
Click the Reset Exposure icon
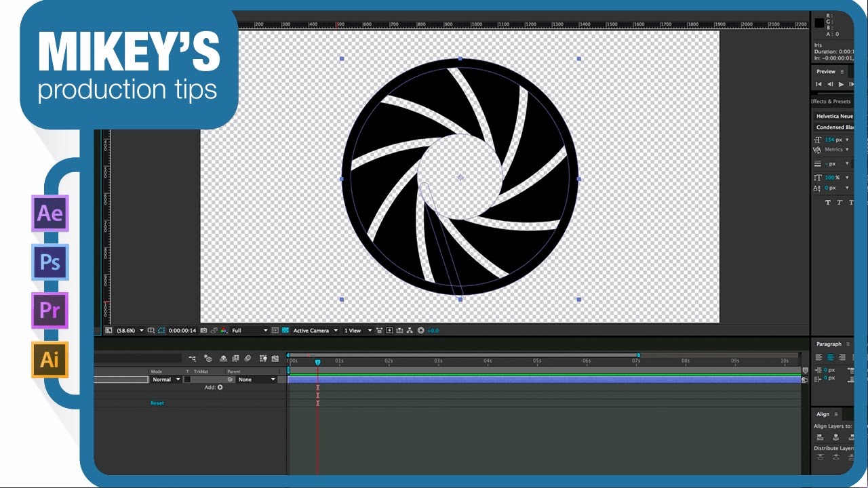pyautogui.click(x=421, y=330)
